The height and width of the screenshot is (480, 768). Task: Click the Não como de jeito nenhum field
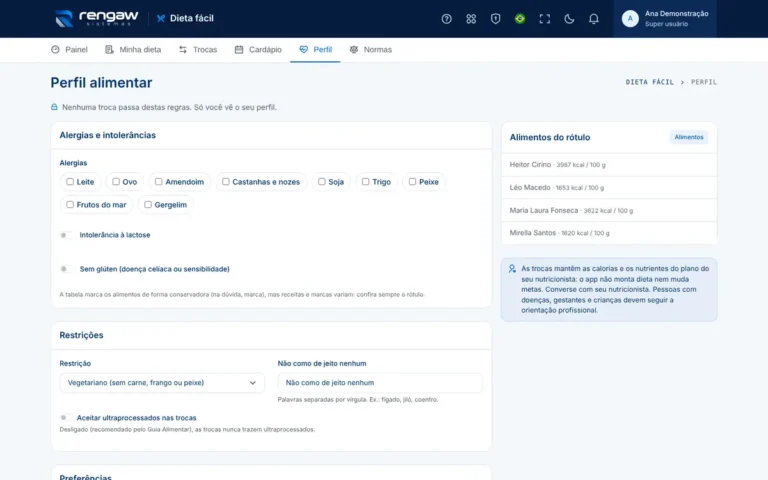click(380, 383)
